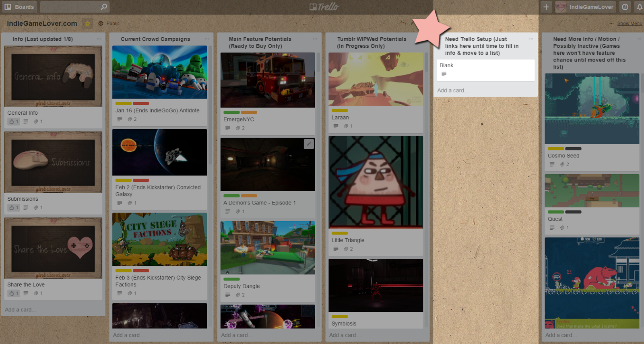The image size is (644, 344).
Task: Toggle the star on the IndieGameLover.com board
Action: click(87, 23)
